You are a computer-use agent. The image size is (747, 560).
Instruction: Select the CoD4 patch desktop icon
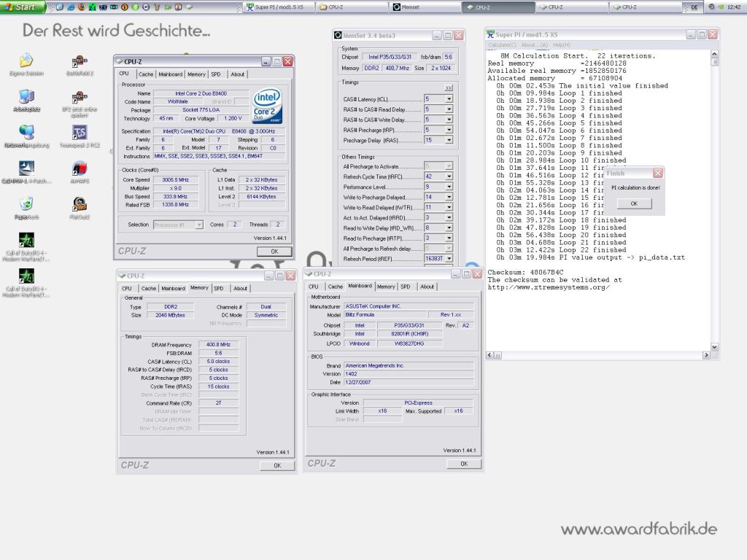point(27,168)
